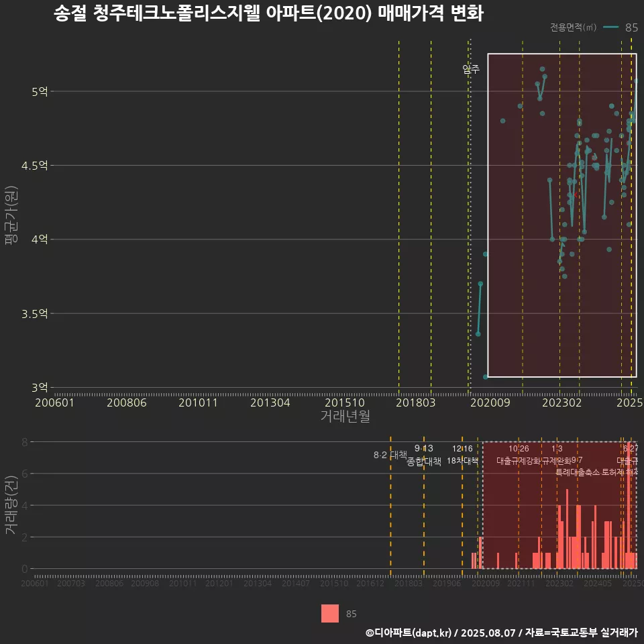Click the 10·26 date marker label
This screenshot has height=644, width=644.
[519, 449]
